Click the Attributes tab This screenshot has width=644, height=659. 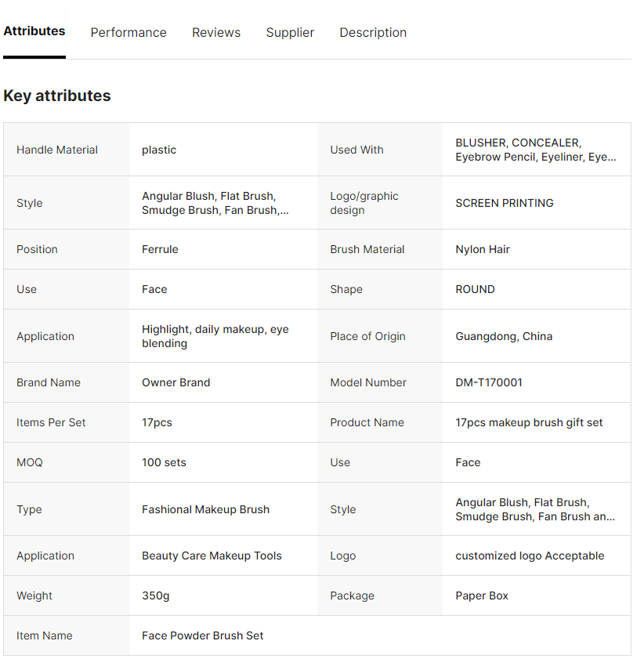(34, 31)
